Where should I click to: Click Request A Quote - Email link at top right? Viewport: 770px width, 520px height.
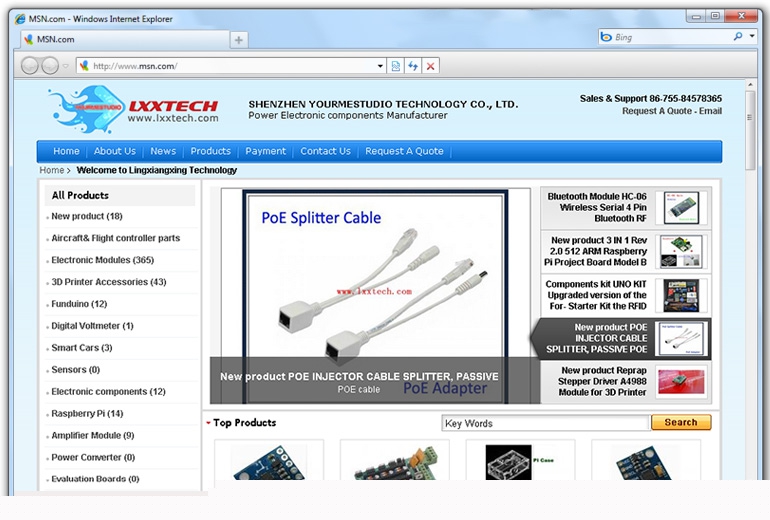point(672,111)
